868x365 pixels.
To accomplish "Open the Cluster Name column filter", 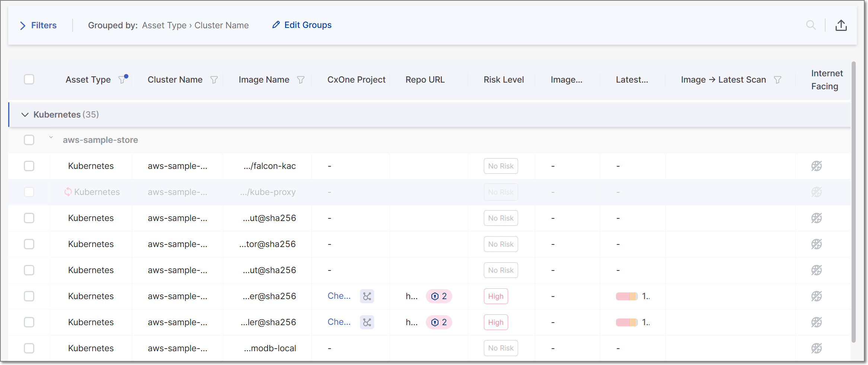I will [214, 80].
